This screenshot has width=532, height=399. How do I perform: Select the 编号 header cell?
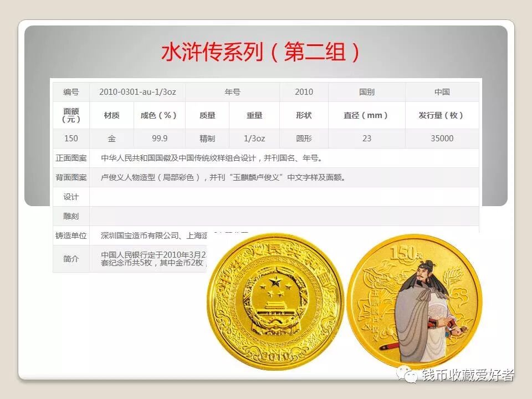tap(71, 92)
